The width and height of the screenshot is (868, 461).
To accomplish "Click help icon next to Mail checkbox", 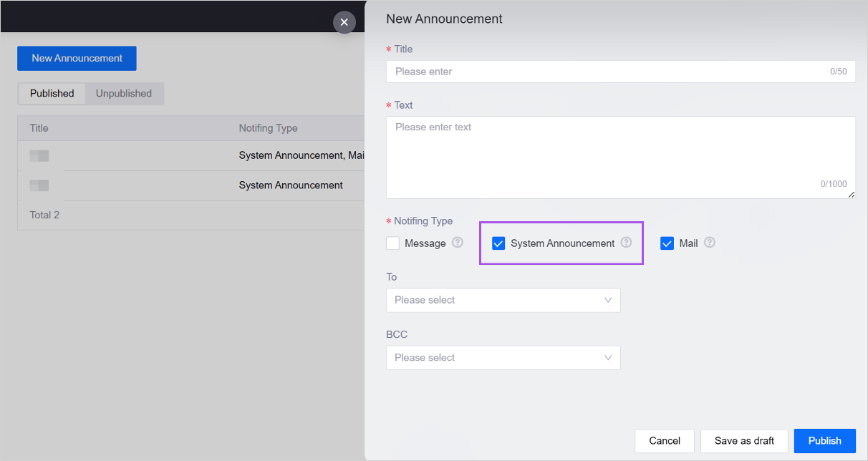I will [x=710, y=243].
